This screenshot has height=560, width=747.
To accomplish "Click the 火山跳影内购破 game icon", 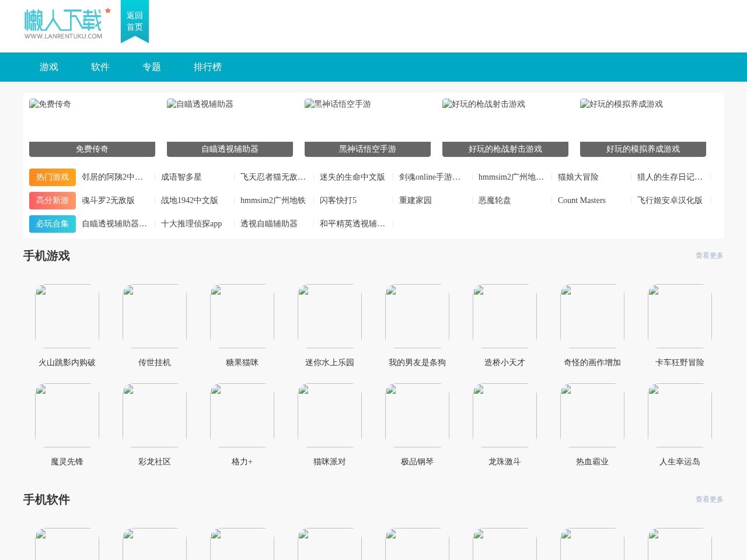I will 67,316.
